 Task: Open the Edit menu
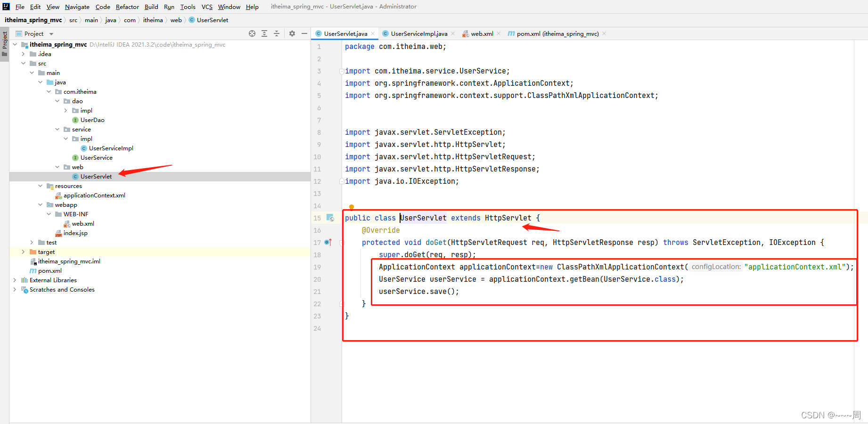point(35,7)
